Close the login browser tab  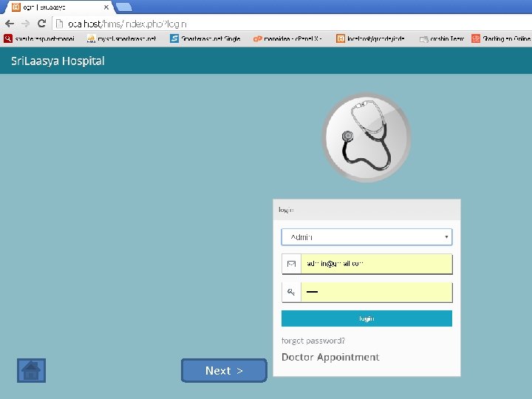coord(106,7)
